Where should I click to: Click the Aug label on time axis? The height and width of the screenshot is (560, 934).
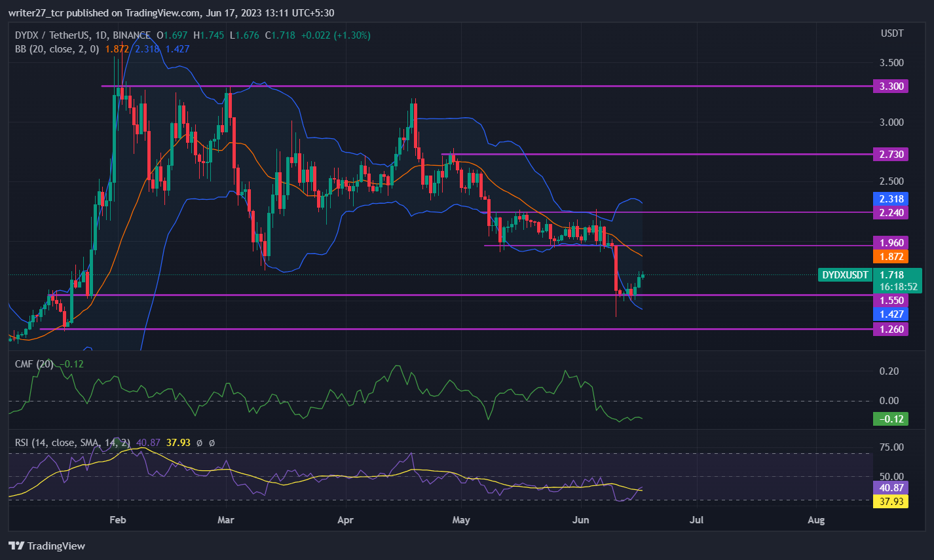(816, 520)
